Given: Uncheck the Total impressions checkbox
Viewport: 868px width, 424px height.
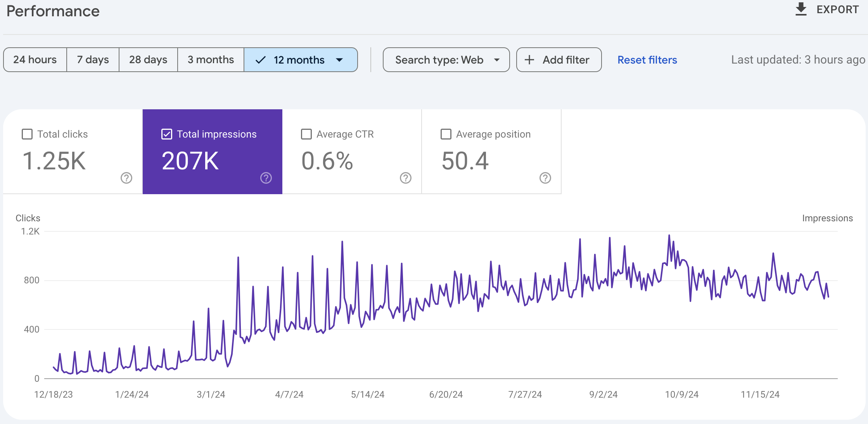Looking at the screenshot, I should (167, 134).
